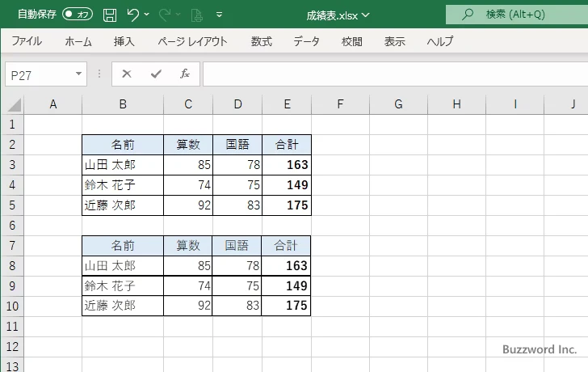
Task: Select column G header
Action: [398, 104]
